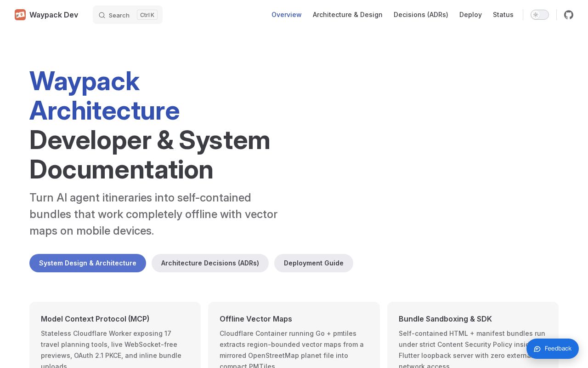
Task: Click the Ctrl K shortcut badge
Action: pos(147,15)
